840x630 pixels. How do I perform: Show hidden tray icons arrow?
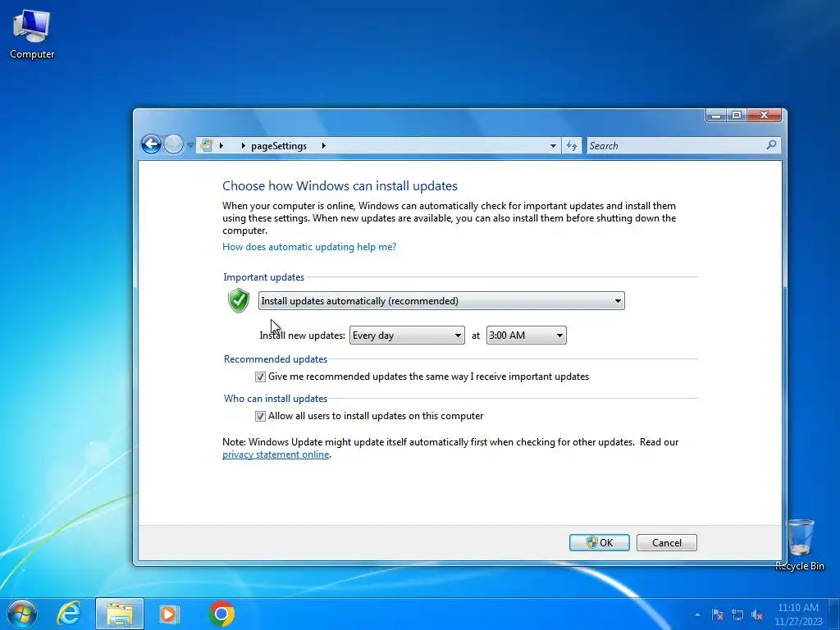point(697,614)
